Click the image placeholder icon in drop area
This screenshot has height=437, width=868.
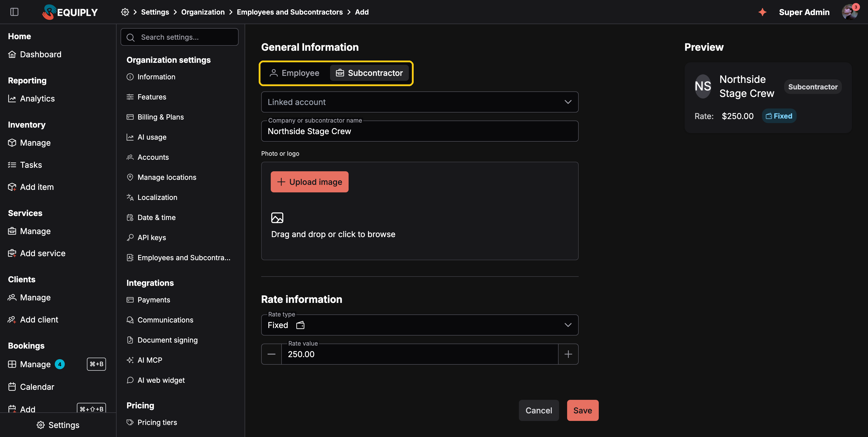click(x=277, y=218)
